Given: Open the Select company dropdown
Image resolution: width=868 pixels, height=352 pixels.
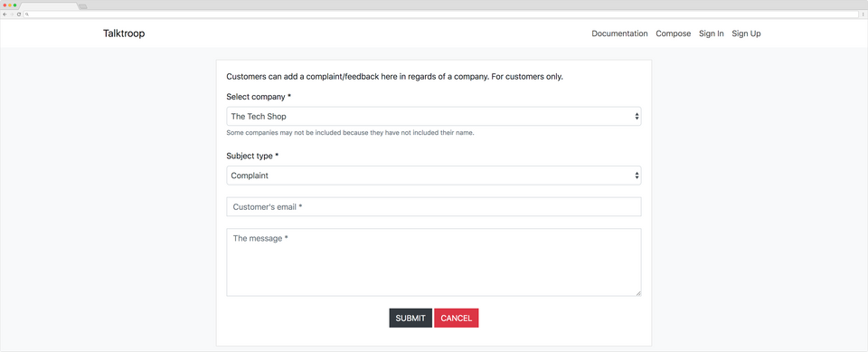Looking at the screenshot, I should click(x=434, y=117).
